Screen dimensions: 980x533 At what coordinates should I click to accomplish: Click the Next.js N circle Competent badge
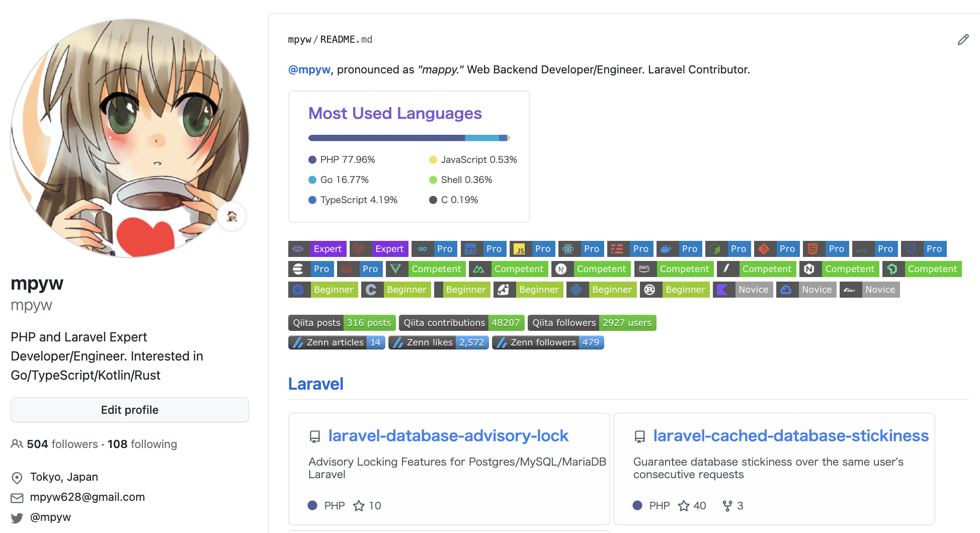click(591, 269)
